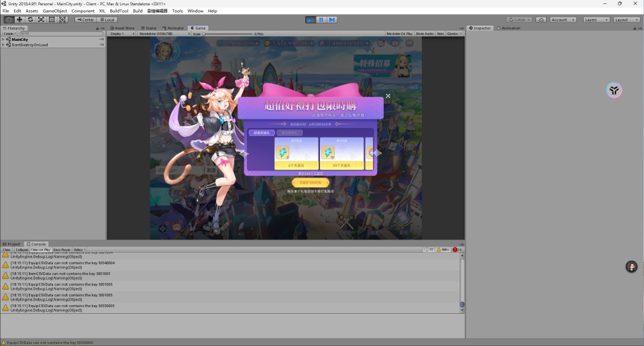Screen dimensions: 644x346
Task: Click the yellow purchase button in popup
Action: pos(311,182)
